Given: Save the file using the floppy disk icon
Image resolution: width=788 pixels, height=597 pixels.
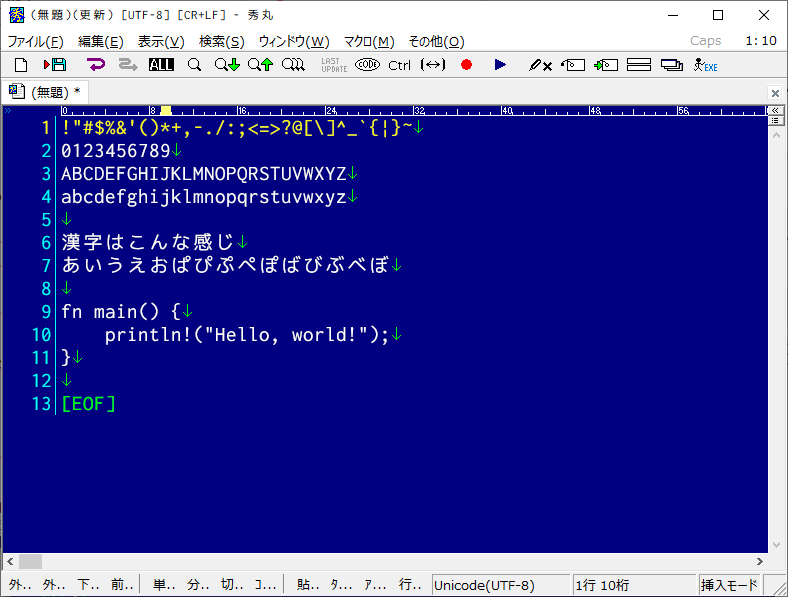Looking at the screenshot, I should [x=55, y=65].
